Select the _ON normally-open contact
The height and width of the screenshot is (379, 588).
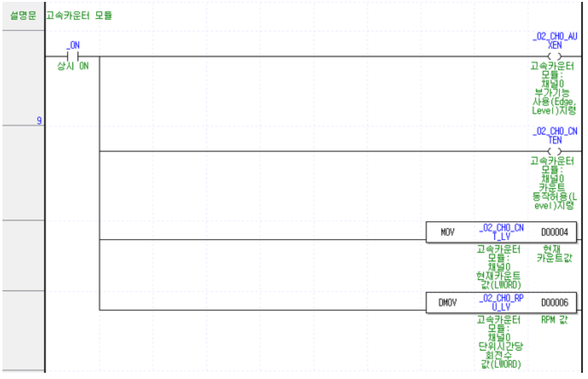[73, 56]
